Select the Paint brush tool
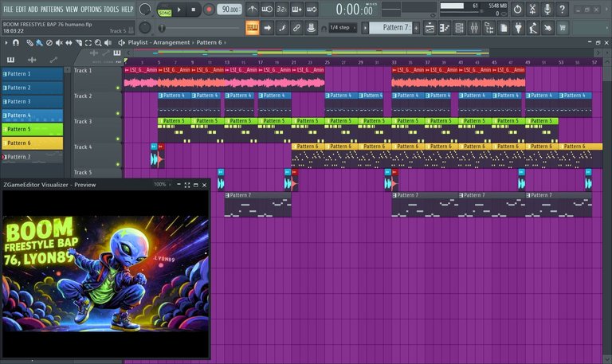 pyautogui.click(x=39, y=42)
